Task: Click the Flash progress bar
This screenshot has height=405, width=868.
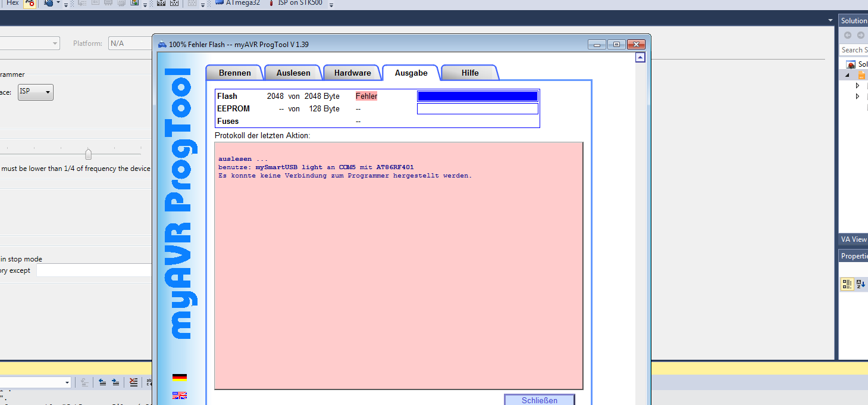Action: point(478,96)
